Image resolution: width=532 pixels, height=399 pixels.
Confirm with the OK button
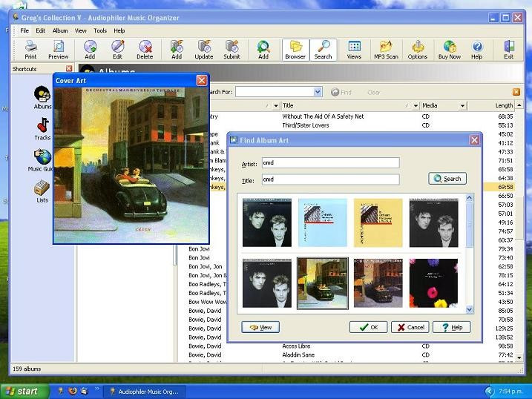369,327
